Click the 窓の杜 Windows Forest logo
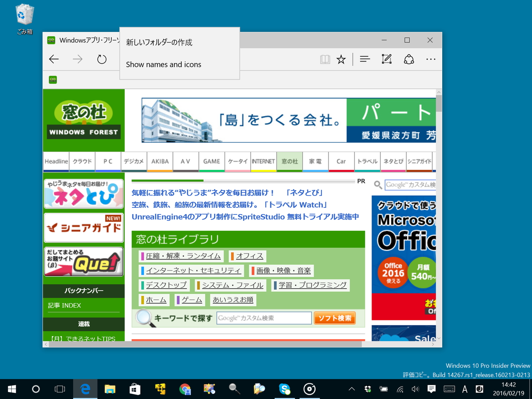Image resolution: width=532 pixels, height=399 pixels. click(83, 120)
